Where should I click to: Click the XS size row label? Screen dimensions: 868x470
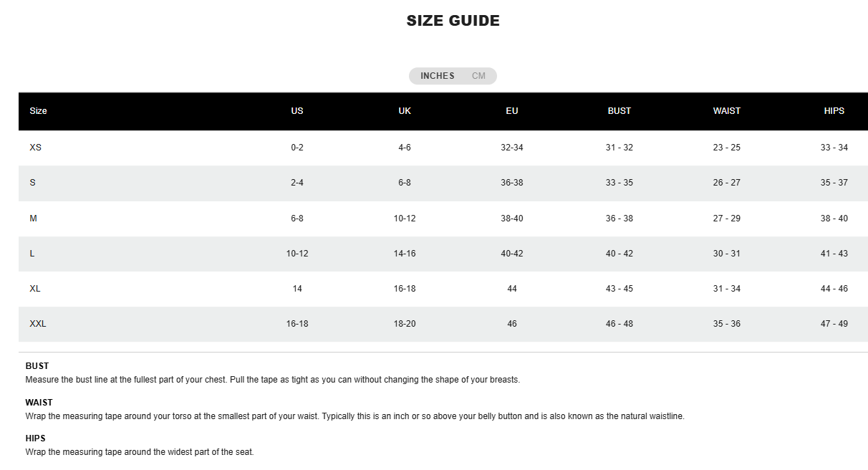(36, 148)
